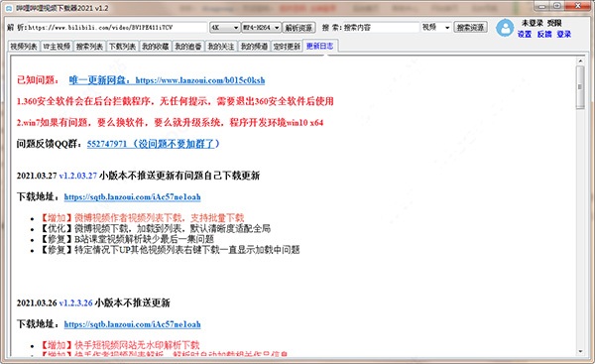Image resolution: width=595 pixels, height=364 pixels.
Task: Open the lanzoui.com/b015c0ksh update link
Action: pyautogui.click(x=167, y=80)
